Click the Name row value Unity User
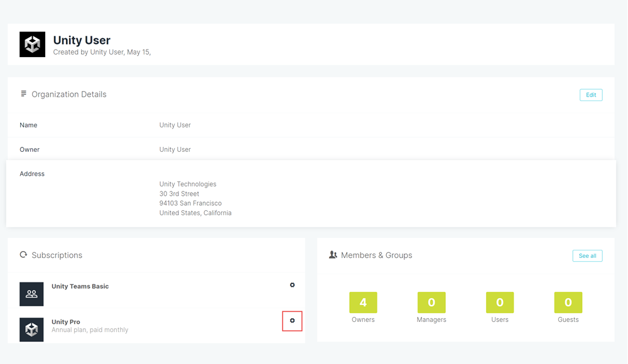 pos(175,125)
